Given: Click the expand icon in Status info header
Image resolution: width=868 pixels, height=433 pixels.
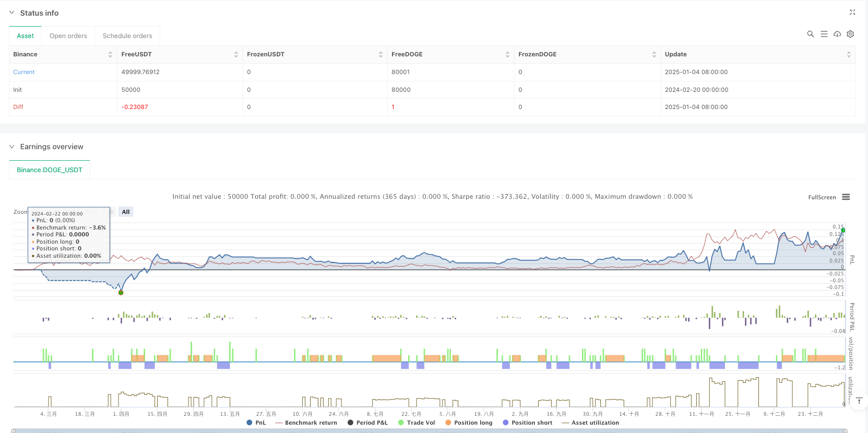Looking at the screenshot, I should (x=852, y=13).
